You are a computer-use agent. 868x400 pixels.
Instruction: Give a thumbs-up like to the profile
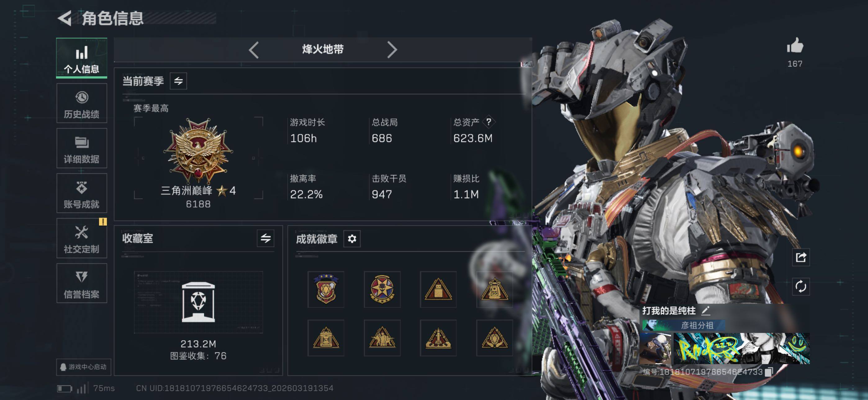[x=795, y=46]
